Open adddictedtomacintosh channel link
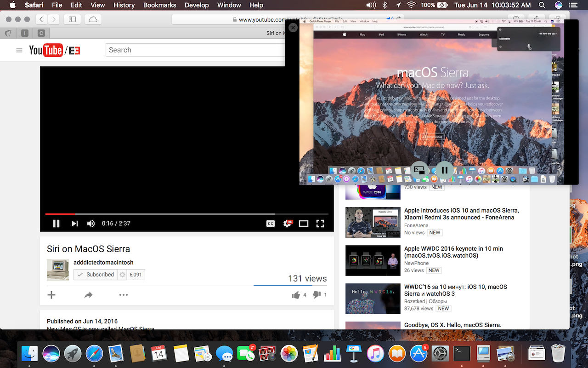Image resolution: width=588 pixels, height=368 pixels. click(x=103, y=262)
